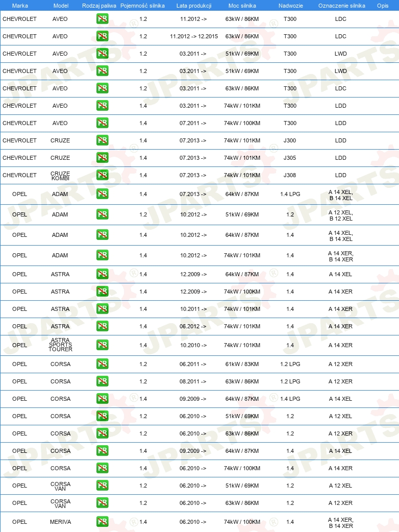Select the 'MERIVA' model cell
The height and width of the screenshot is (532, 399).
pos(60,522)
